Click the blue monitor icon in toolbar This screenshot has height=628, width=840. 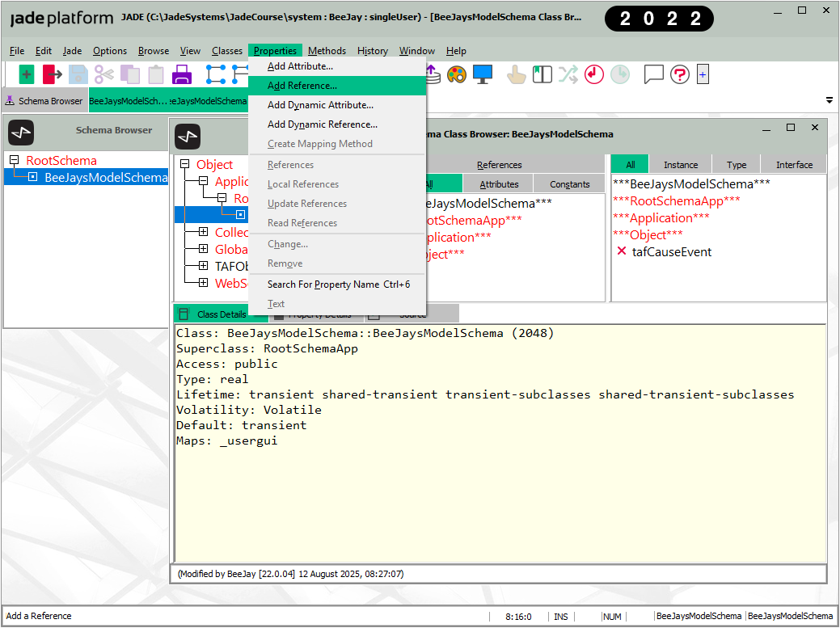[483, 74]
